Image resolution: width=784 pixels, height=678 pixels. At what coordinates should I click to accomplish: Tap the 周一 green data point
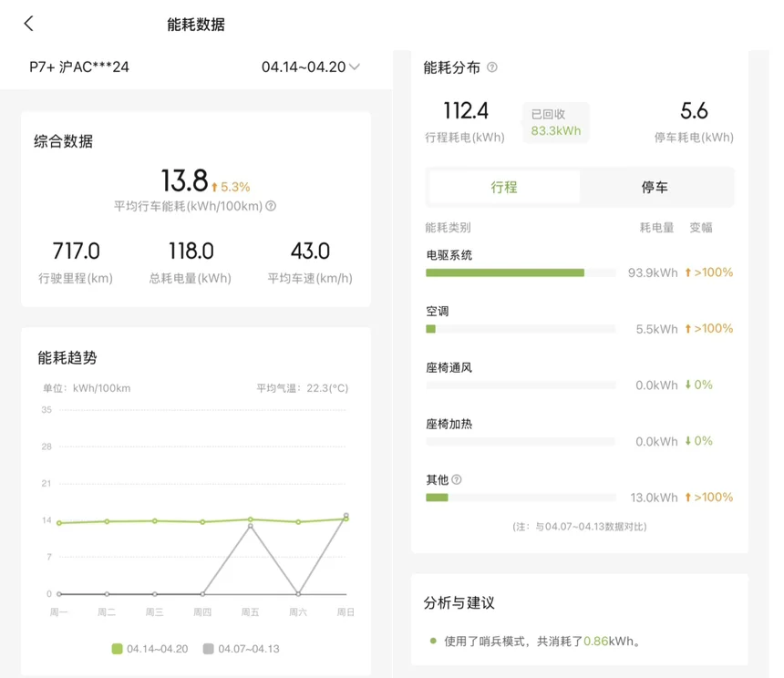tap(59, 523)
